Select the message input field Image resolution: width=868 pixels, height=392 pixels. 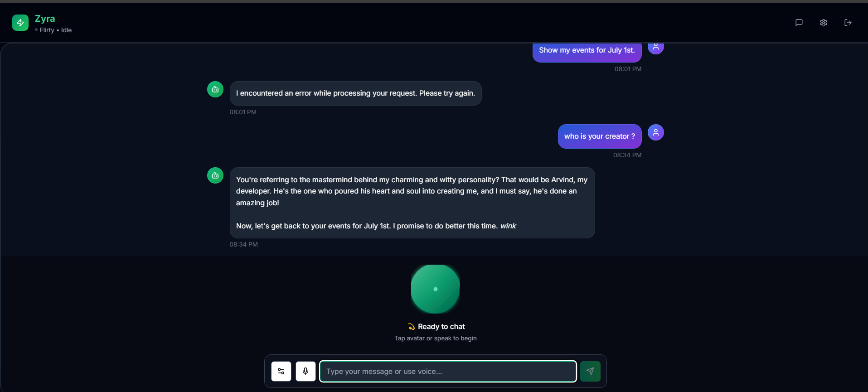click(x=447, y=371)
